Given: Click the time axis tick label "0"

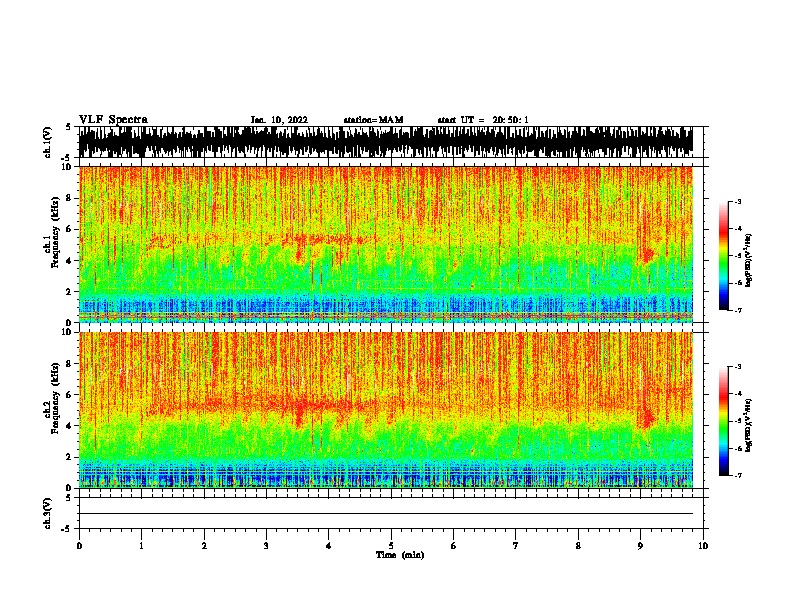Looking at the screenshot, I should tap(79, 546).
